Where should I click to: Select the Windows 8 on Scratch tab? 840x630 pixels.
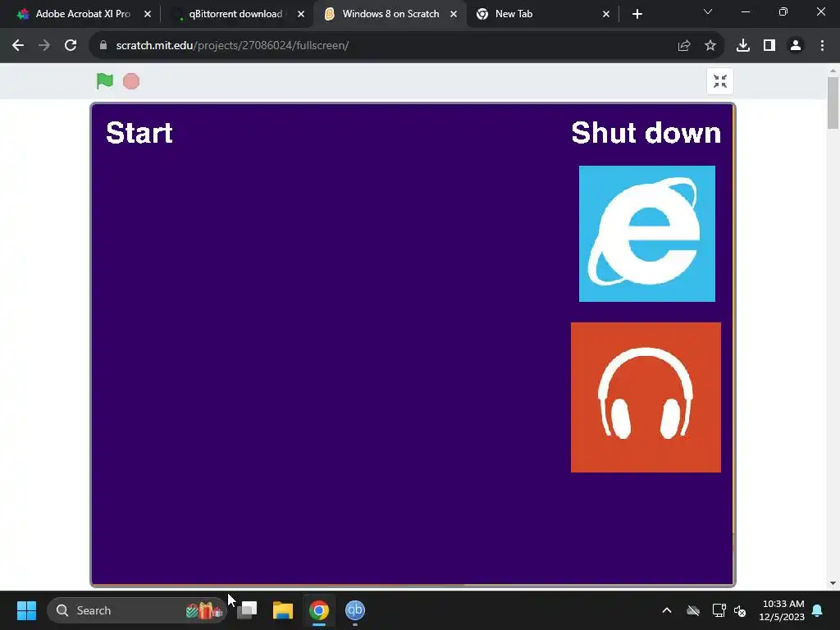pos(390,14)
